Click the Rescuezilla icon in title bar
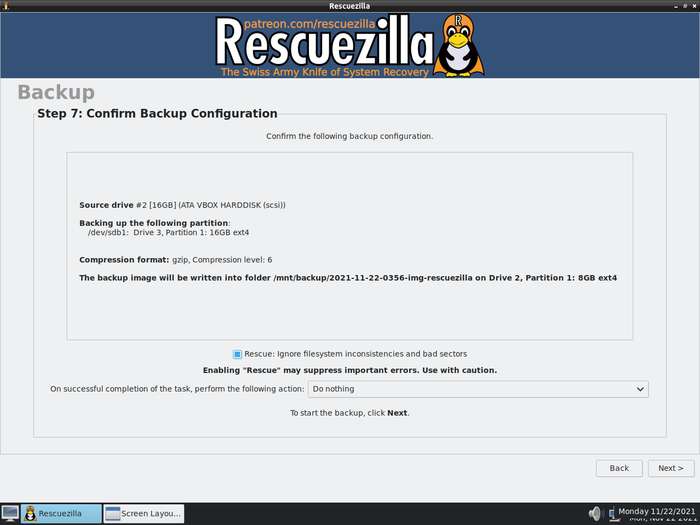 (6, 6)
